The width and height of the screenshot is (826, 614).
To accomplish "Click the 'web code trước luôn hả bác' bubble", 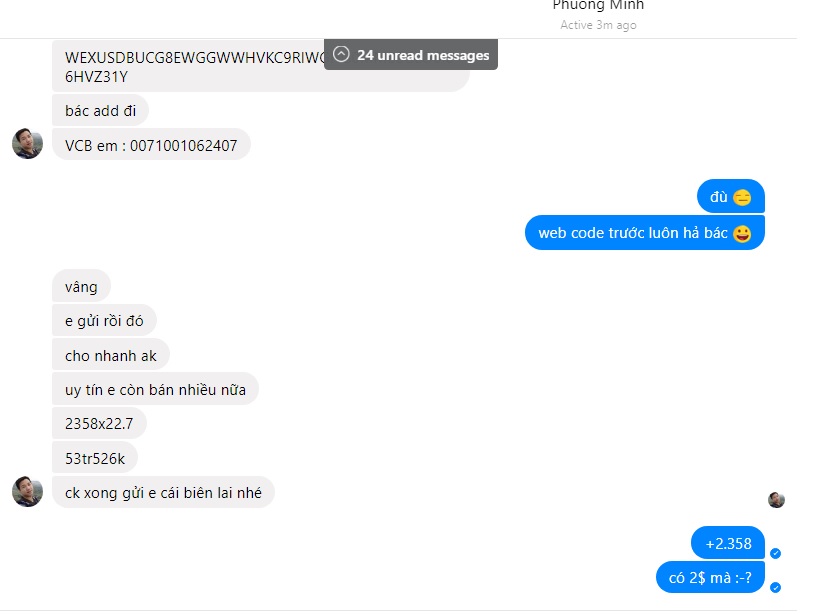I will tap(645, 233).
